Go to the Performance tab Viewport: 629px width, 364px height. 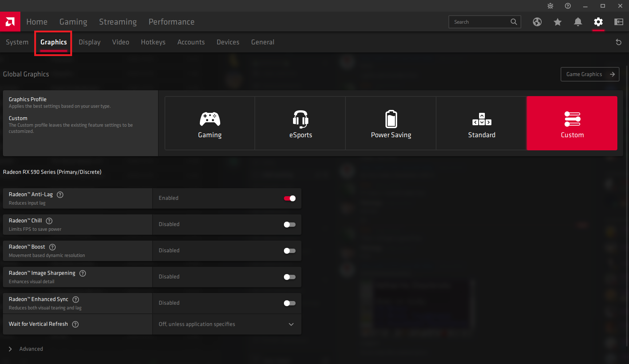[x=171, y=22]
